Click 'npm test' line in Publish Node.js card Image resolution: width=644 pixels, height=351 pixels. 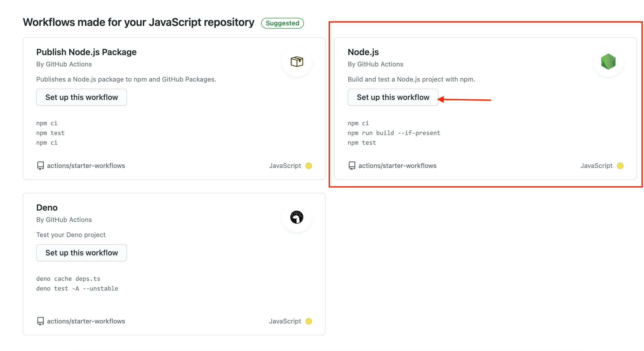click(50, 133)
